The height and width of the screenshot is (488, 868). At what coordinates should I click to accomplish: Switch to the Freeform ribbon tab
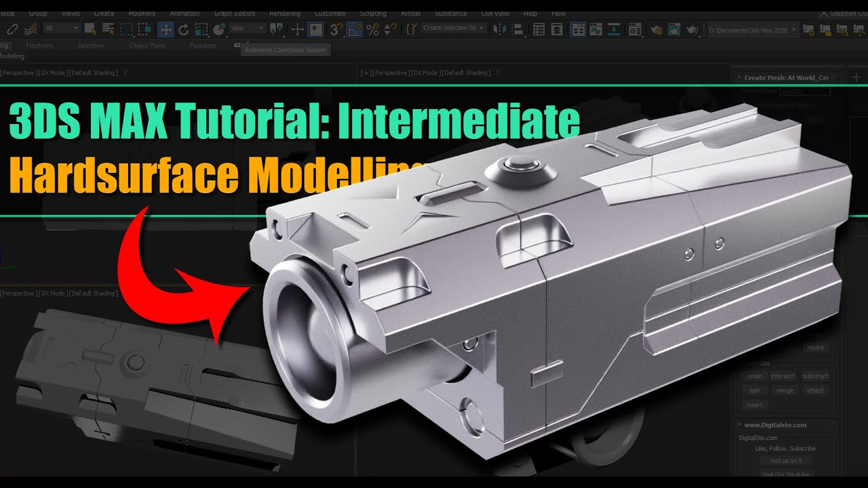click(39, 45)
